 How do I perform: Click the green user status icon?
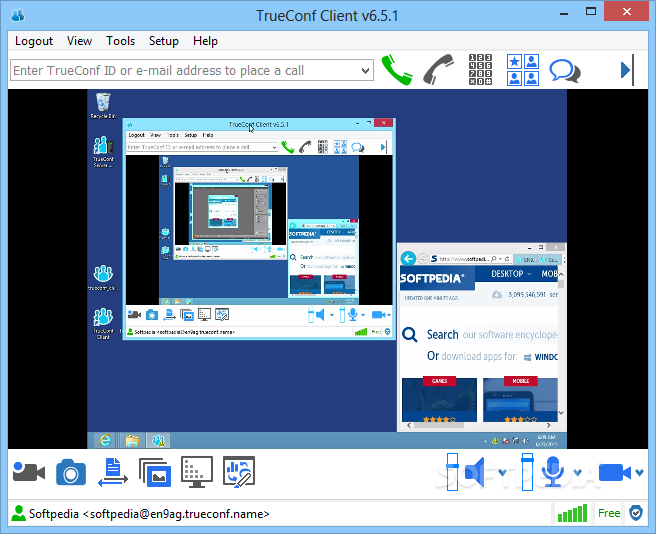tap(18, 513)
